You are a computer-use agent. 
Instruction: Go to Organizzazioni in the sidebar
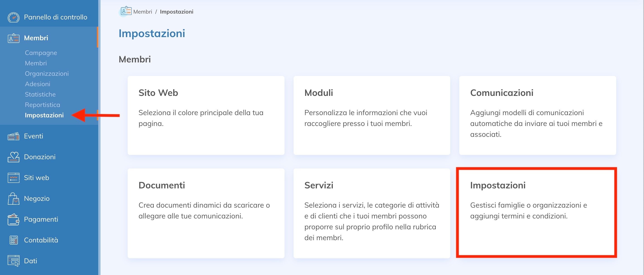click(x=47, y=74)
